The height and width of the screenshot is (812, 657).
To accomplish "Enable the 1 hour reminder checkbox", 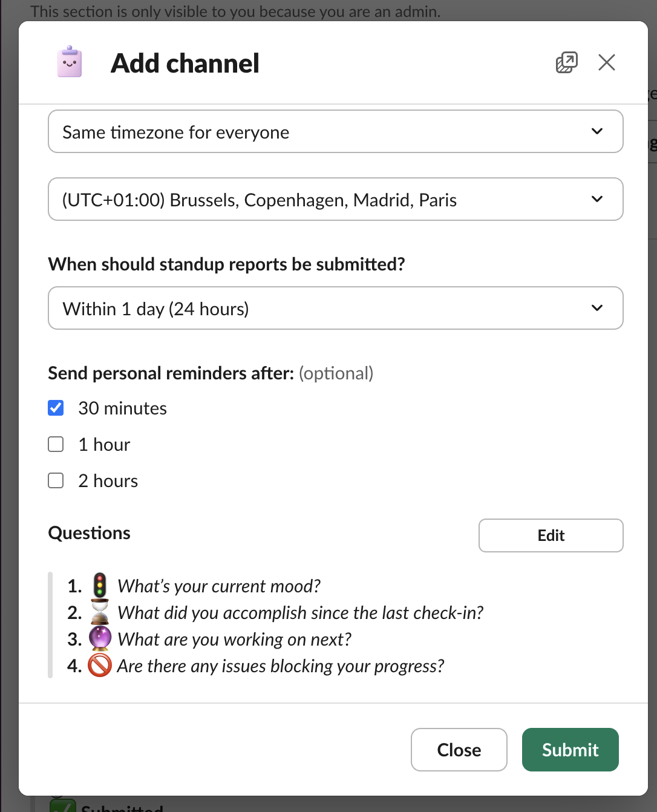I will [56, 445].
